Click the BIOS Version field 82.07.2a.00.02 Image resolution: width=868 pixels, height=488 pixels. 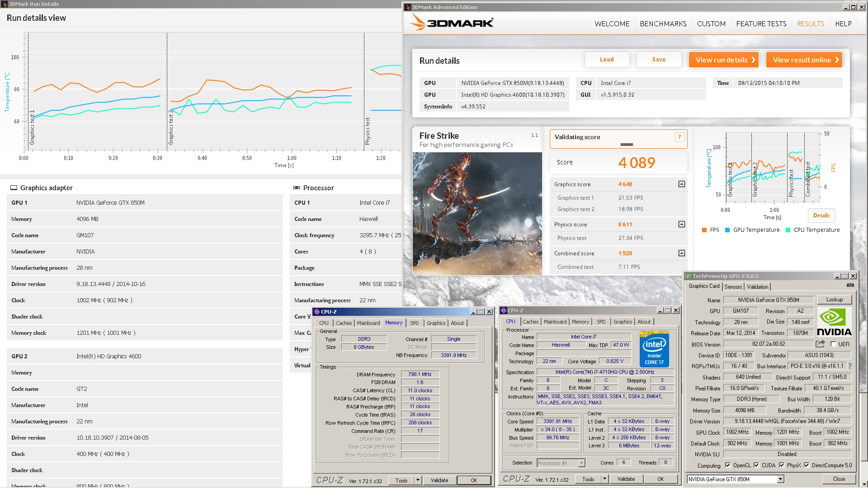[x=768, y=344]
